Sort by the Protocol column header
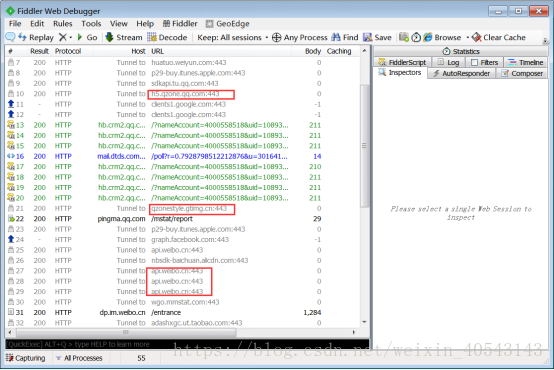Screen dimensions: 554x370 [68, 51]
